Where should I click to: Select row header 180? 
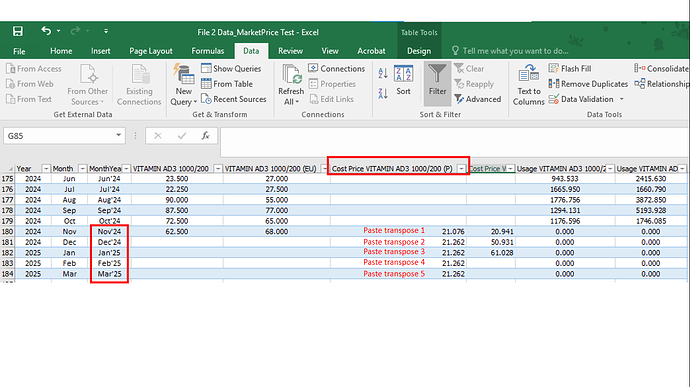(7, 232)
